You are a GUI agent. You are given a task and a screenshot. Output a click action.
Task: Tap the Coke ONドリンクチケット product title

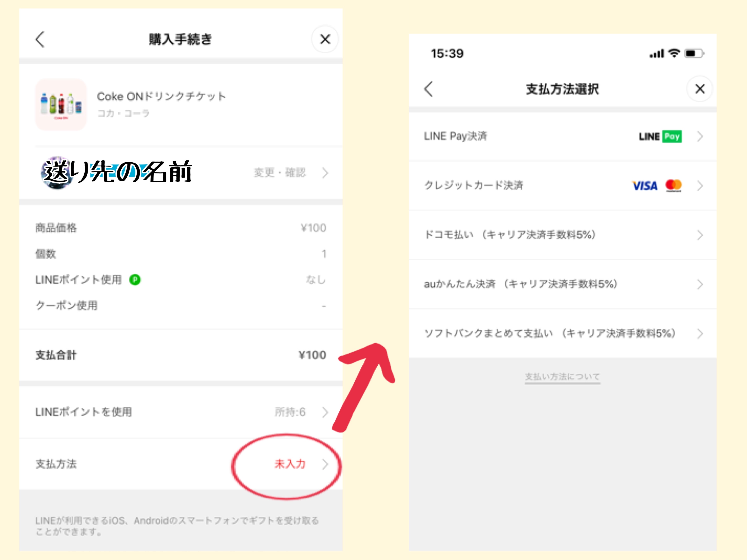point(161,96)
